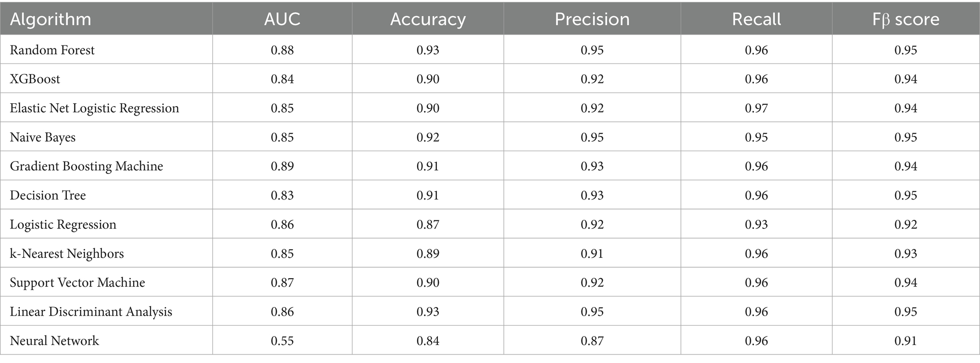
Task: Select the Gradient Boosting Machine label
Action: (x=86, y=166)
